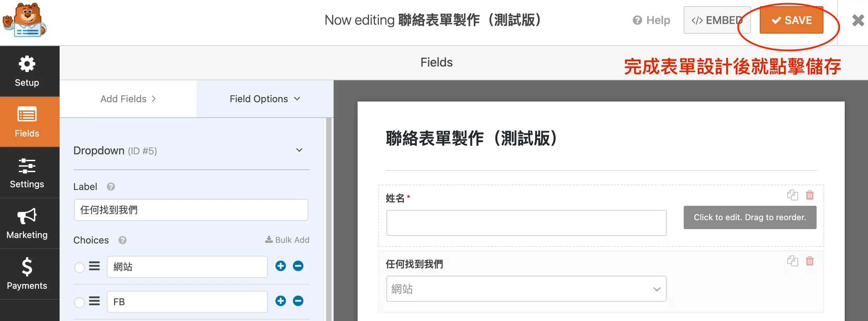Remove the 網站 choice

tap(298, 266)
